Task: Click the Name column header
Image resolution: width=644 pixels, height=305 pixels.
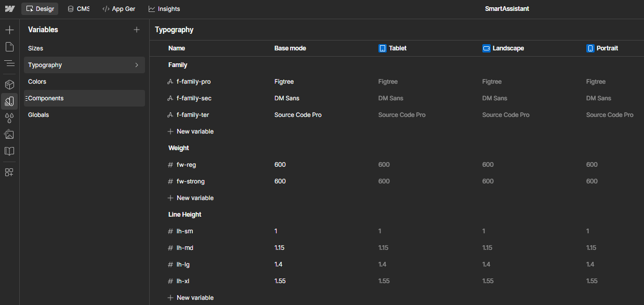Action: pos(177,48)
